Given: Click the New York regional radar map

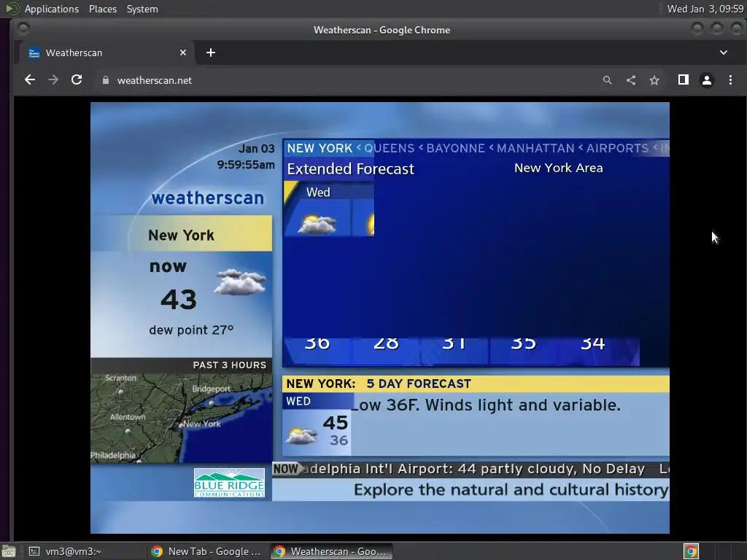Looking at the screenshot, I should (x=182, y=418).
